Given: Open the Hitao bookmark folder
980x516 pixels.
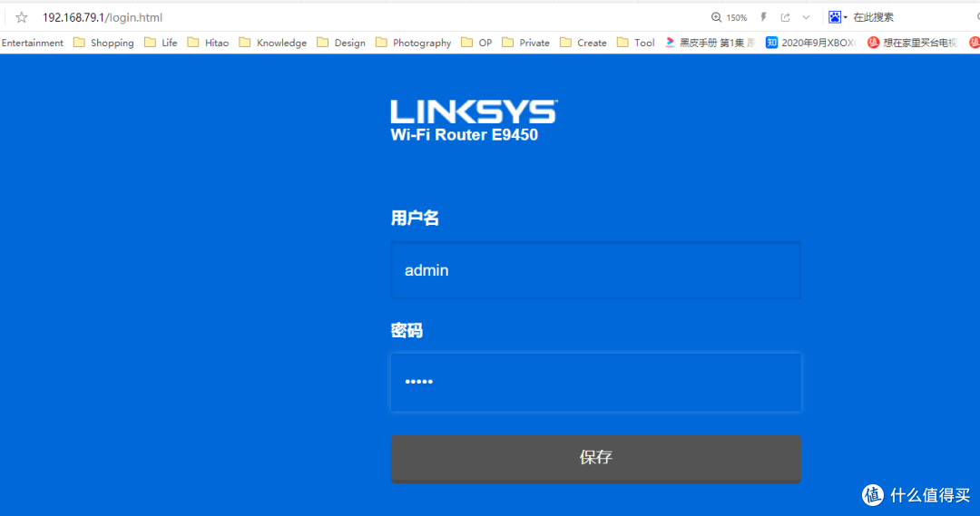Looking at the screenshot, I should (208, 43).
